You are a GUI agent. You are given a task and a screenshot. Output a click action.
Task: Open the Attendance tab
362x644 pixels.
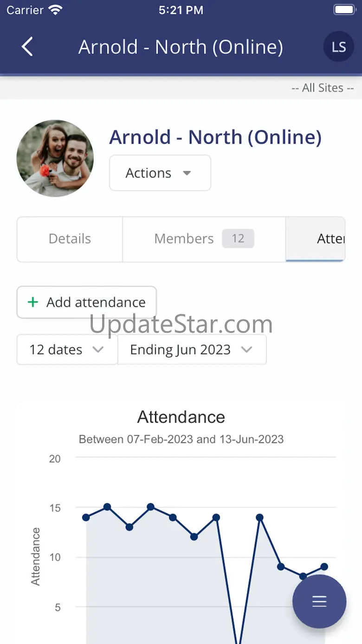[x=330, y=239]
